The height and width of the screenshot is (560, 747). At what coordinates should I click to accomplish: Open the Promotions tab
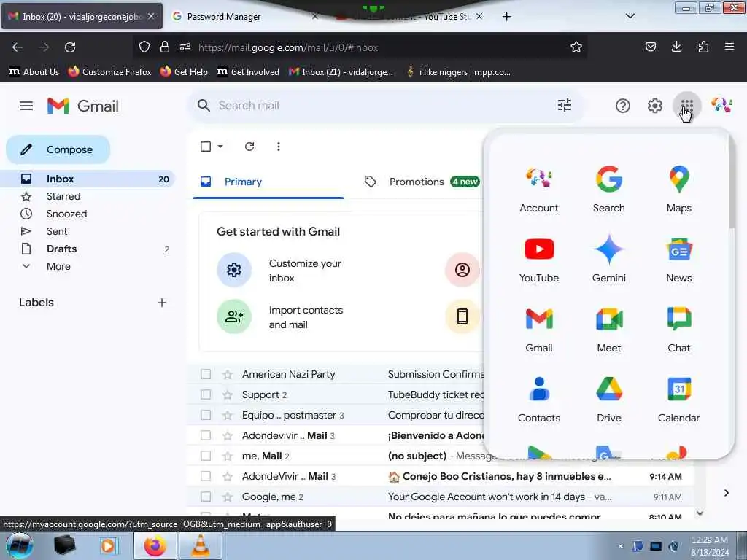(422, 182)
